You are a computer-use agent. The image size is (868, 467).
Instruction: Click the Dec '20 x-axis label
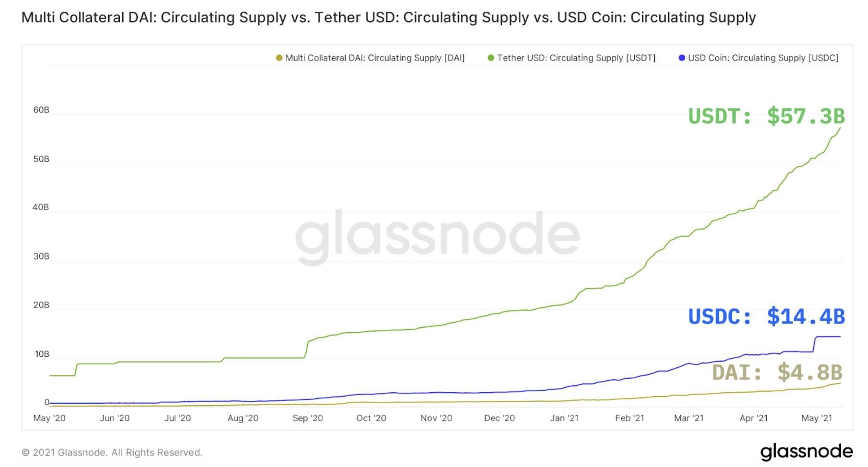pyautogui.click(x=499, y=418)
